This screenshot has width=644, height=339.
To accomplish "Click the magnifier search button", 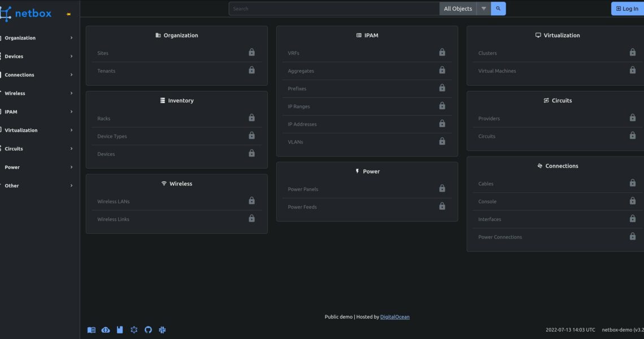I will tap(498, 8).
